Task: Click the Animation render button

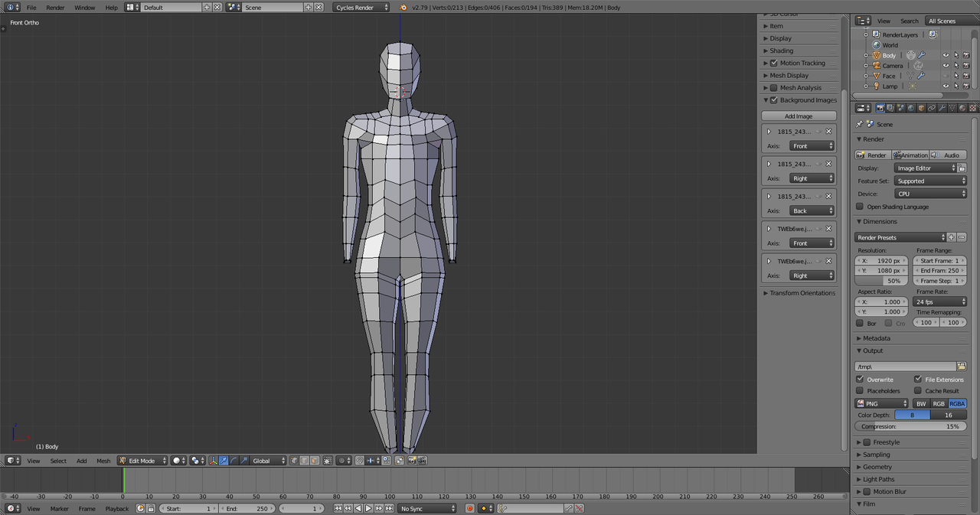Action: [x=910, y=155]
